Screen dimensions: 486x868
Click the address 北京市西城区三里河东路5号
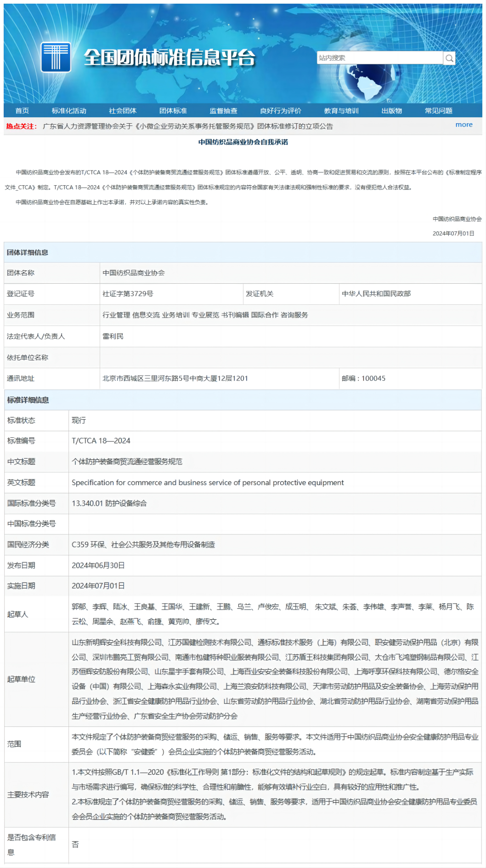175,378
